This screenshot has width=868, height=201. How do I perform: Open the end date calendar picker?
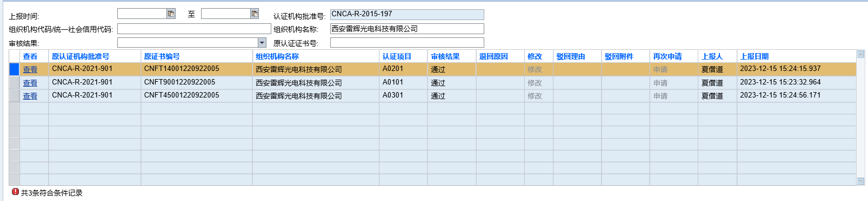[x=255, y=14]
